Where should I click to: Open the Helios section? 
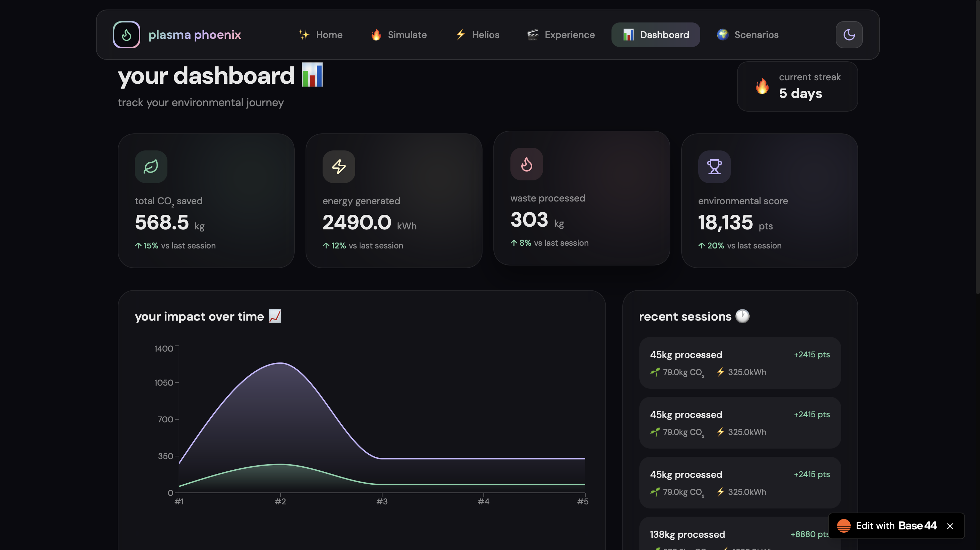477,35
